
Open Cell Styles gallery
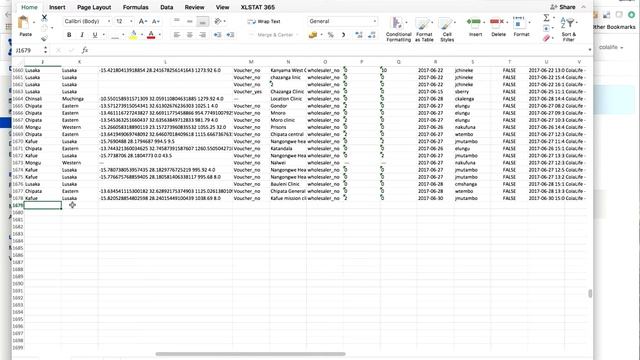tap(447, 29)
